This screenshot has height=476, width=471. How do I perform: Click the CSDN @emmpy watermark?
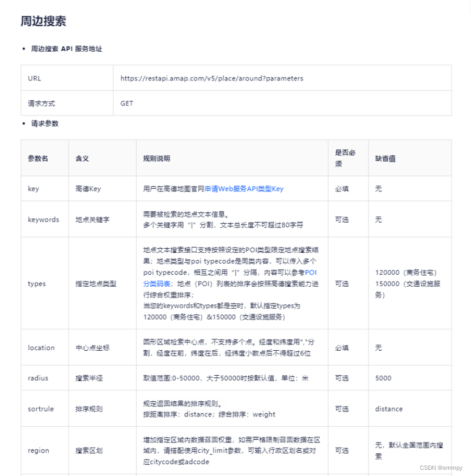click(x=443, y=467)
